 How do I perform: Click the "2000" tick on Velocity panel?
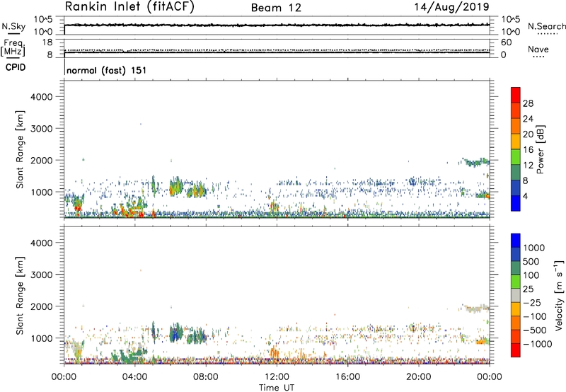point(42,306)
